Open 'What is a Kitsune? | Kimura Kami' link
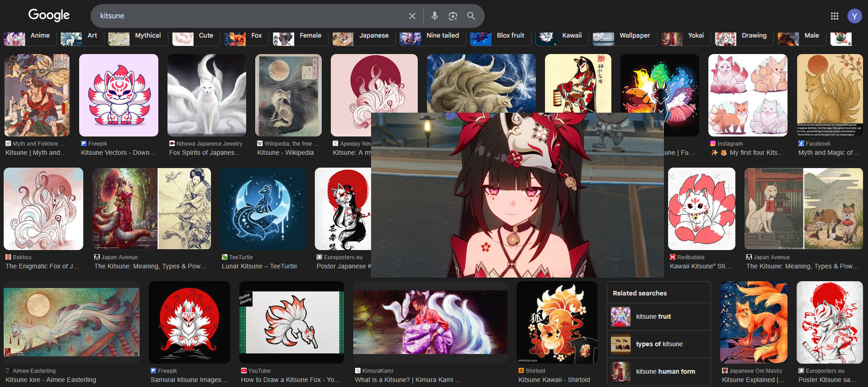Image resolution: width=868 pixels, height=387 pixels. [x=408, y=380]
